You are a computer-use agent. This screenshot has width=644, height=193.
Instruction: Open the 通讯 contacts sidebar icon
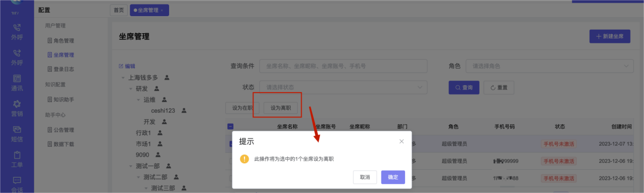tap(17, 82)
